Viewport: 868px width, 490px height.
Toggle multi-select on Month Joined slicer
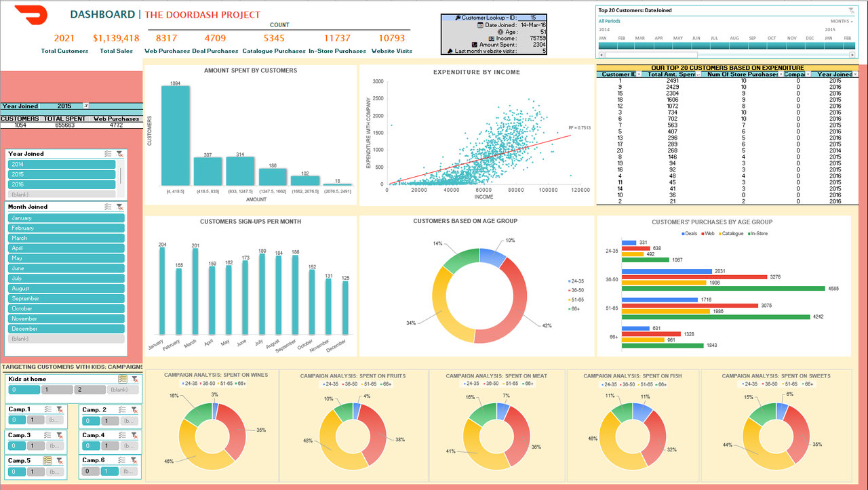coord(108,207)
